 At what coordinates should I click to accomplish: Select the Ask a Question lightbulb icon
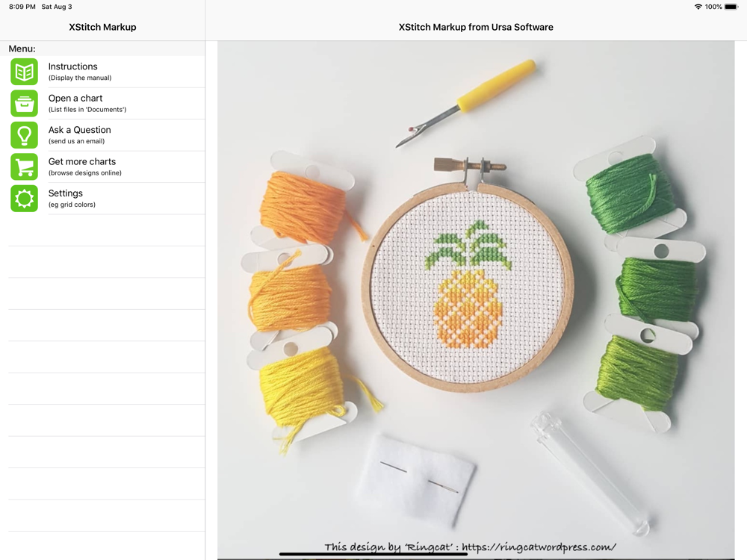(25, 135)
